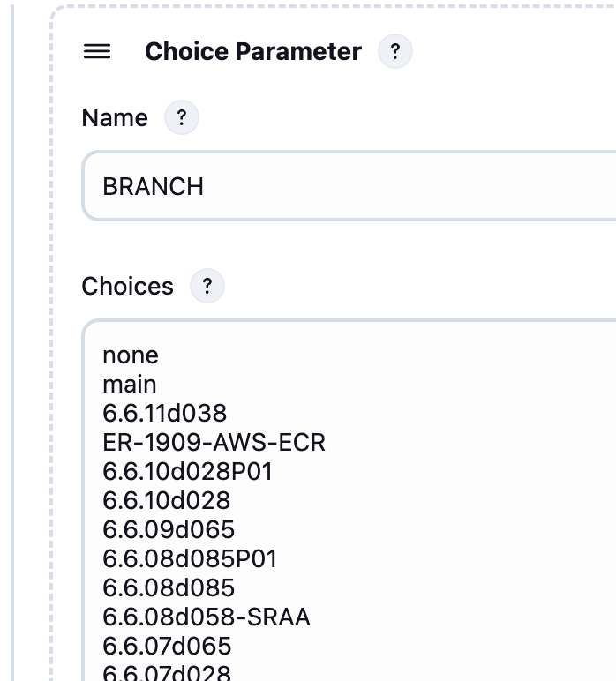616x681 pixels.
Task: Click the 6.6.10d028 choice entry
Action: pos(166,501)
